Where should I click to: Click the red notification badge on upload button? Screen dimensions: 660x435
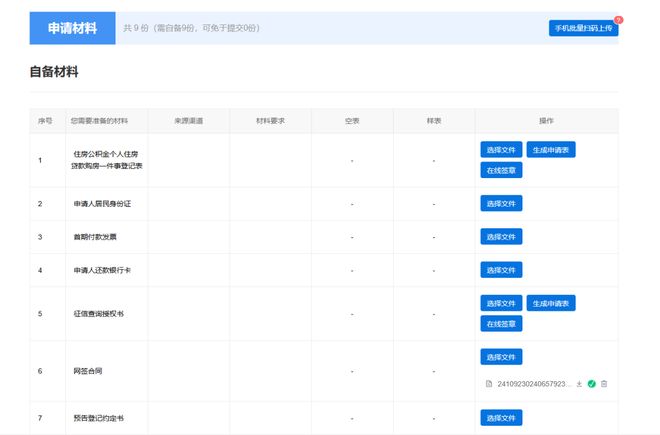618,20
